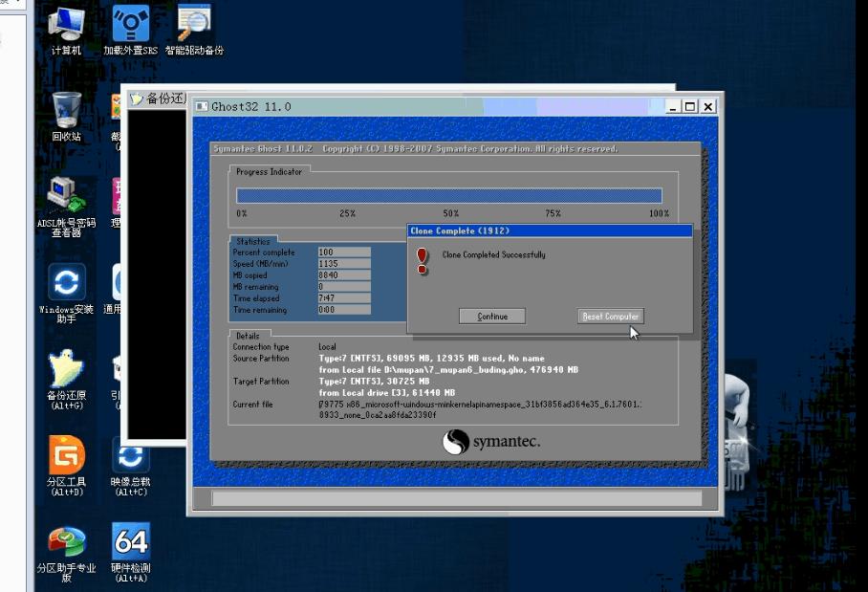Image resolution: width=868 pixels, height=592 pixels.
Task: Open the 计算机 desktop icon
Action: (x=66, y=26)
